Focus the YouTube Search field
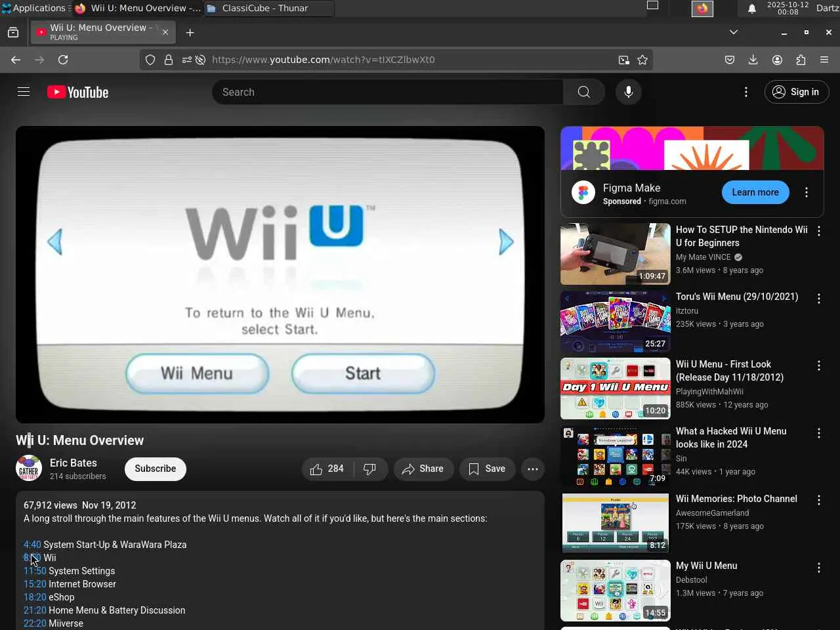Screen dimensions: 840x630 pos(387,92)
